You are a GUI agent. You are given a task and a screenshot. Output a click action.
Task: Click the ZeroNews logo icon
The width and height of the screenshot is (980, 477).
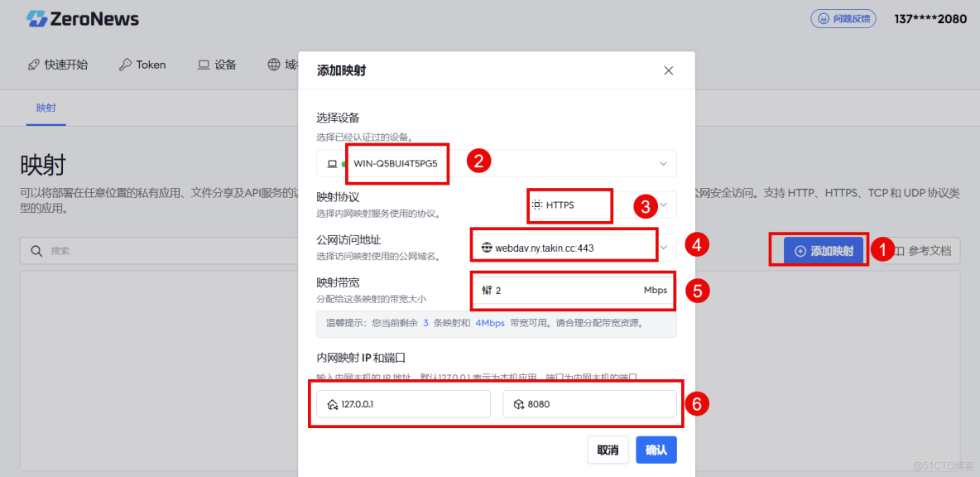click(35, 18)
